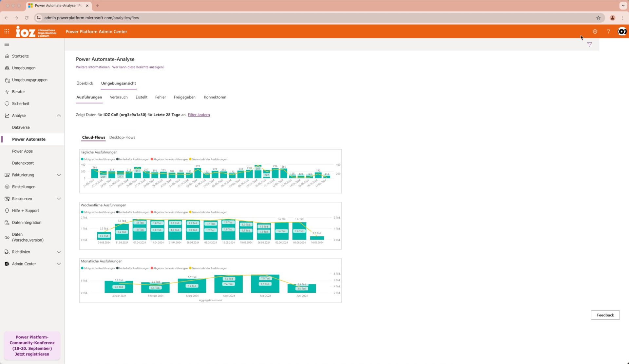Select the Ausführungen sub-tab
Image resolution: width=629 pixels, height=364 pixels.
click(x=89, y=97)
